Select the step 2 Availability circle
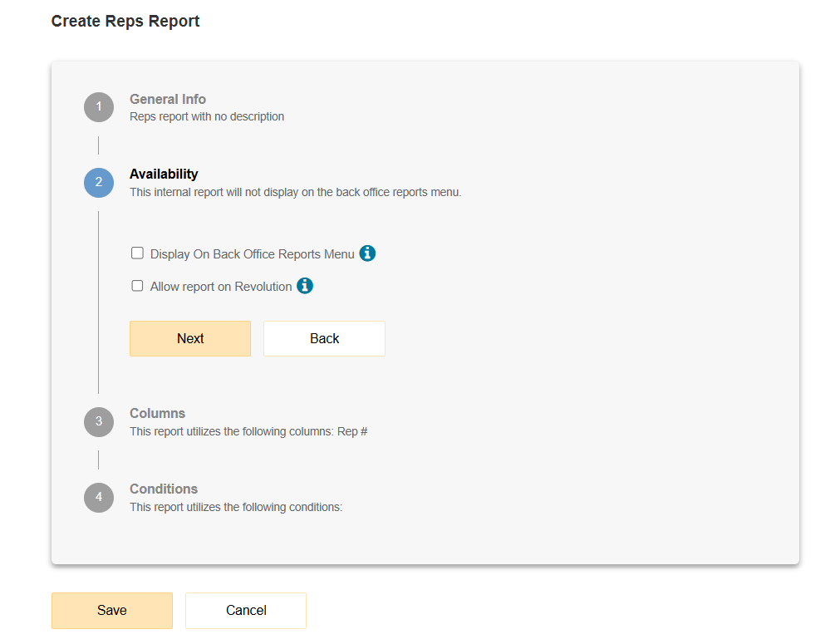This screenshot has width=835, height=644. point(98,182)
